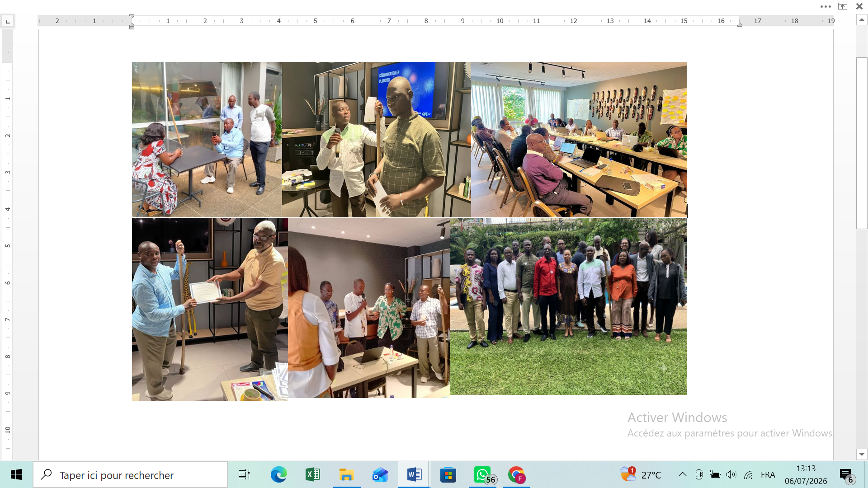Click the ribbon display options icon

point(843,6)
